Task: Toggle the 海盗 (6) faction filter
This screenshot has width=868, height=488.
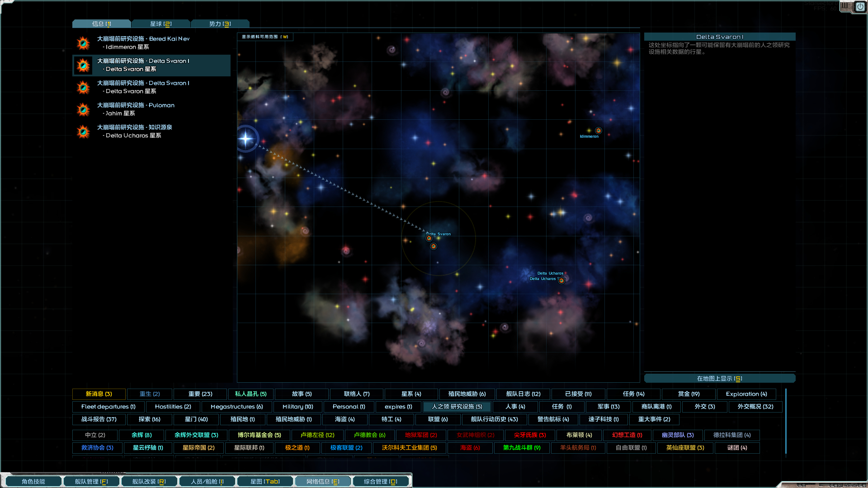Action: pos(470,448)
